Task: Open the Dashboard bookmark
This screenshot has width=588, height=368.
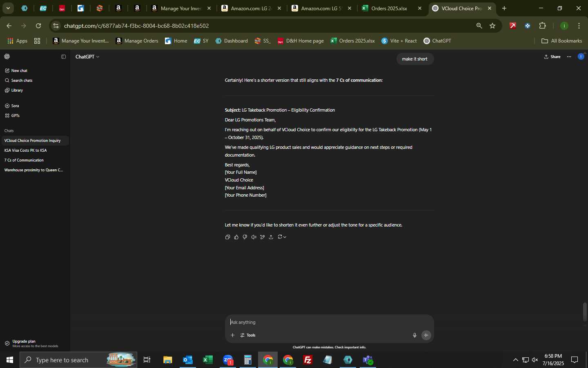Action: (232, 41)
